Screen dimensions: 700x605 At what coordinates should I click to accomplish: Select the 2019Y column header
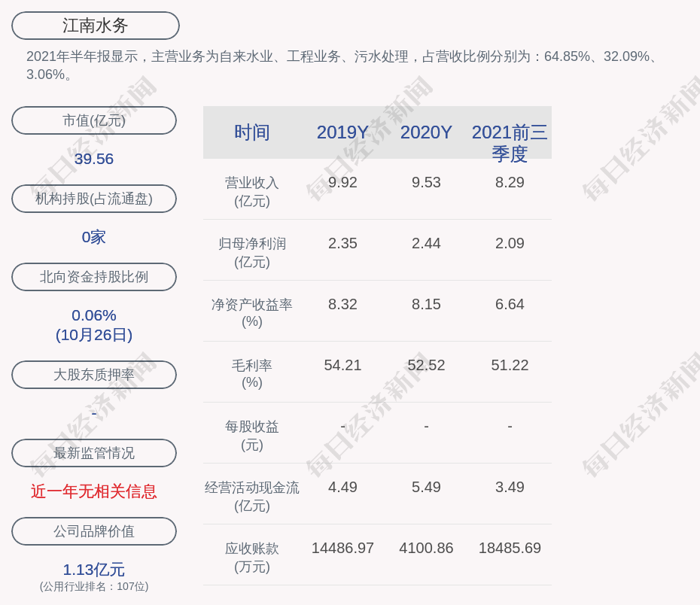(x=342, y=132)
